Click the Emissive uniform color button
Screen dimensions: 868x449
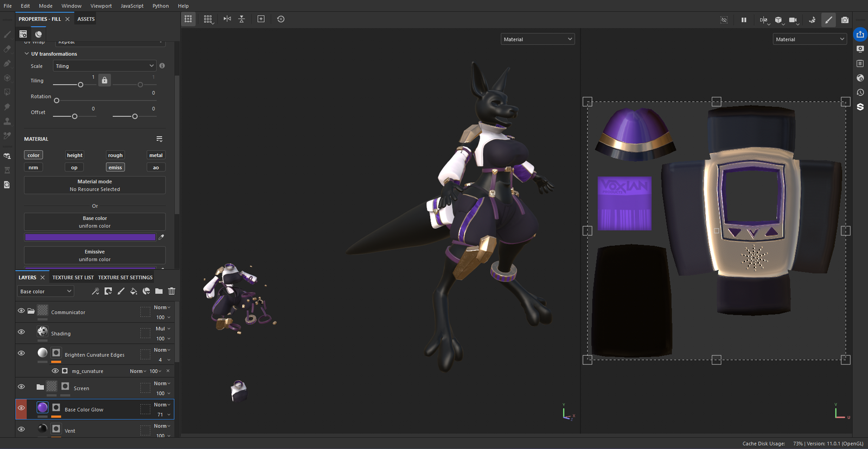click(94, 255)
